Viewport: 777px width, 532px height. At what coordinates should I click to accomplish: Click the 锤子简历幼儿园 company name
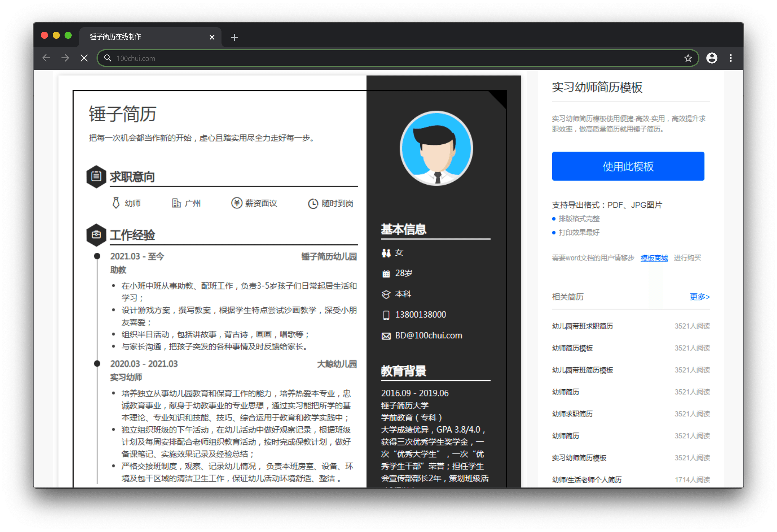click(x=329, y=256)
